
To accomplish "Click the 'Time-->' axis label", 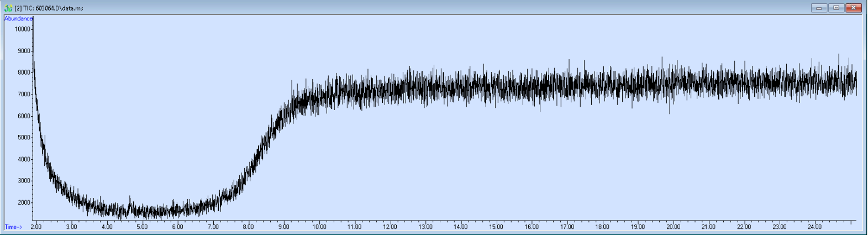I will 13,227.
